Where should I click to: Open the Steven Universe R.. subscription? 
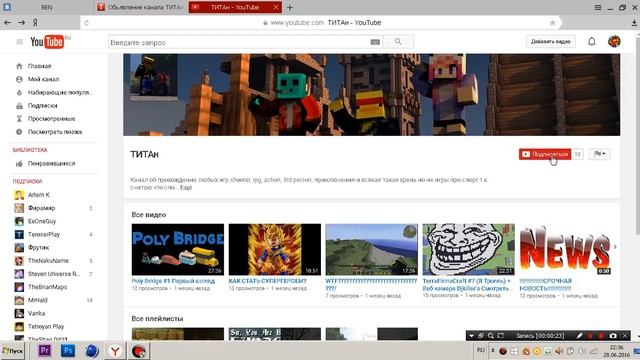click(x=53, y=273)
